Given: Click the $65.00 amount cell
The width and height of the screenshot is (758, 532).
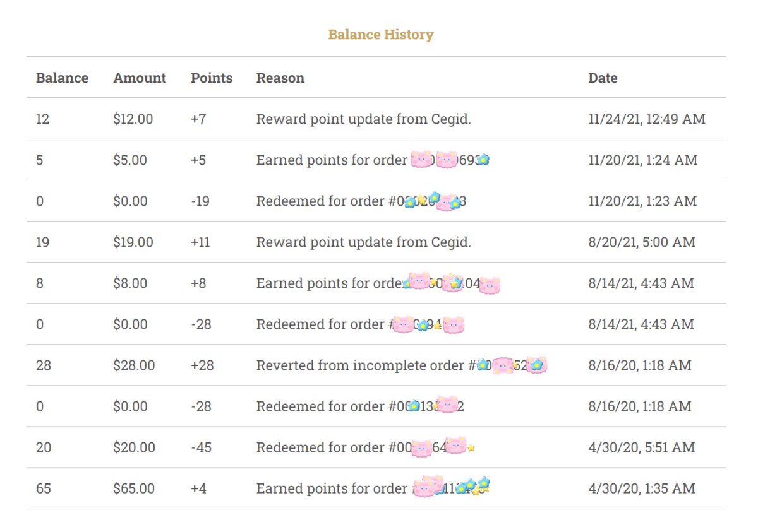Looking at the screenshot, I should click(134, 488).
